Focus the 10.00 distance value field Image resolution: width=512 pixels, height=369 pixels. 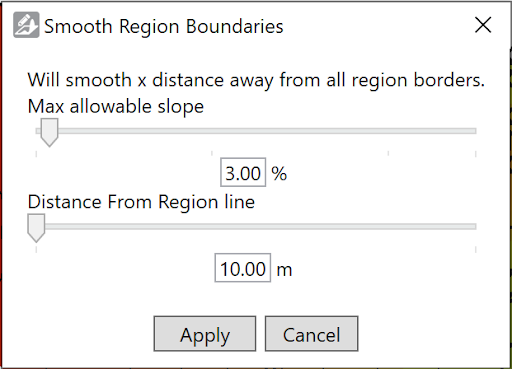coord(243,268)
